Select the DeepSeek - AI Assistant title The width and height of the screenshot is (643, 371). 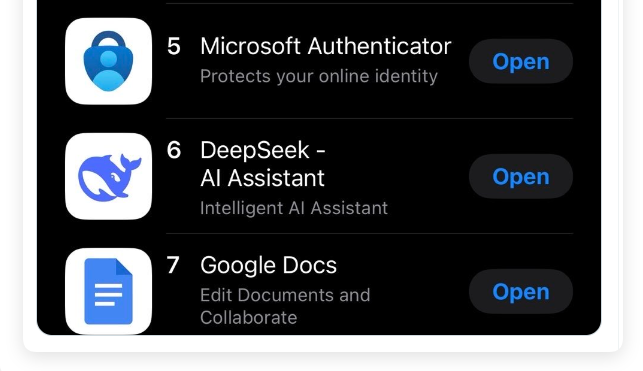pyautogui.click(x=263, y=164)
